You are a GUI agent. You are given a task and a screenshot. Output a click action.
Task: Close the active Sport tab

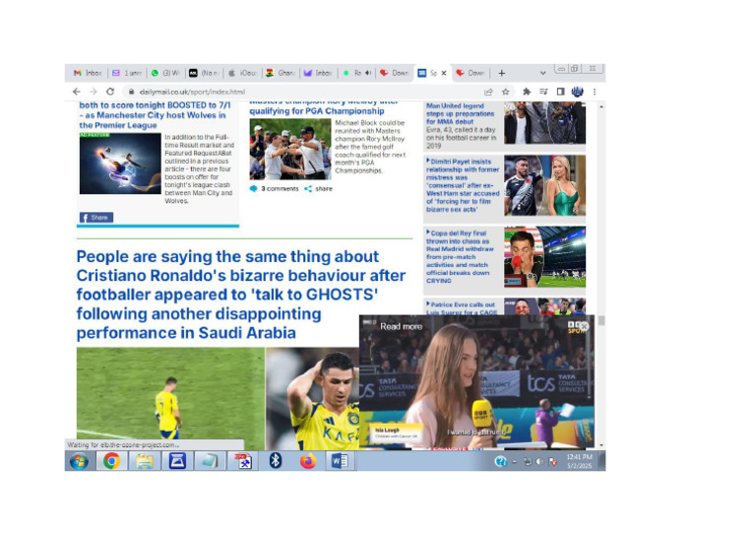pos(444,73)
